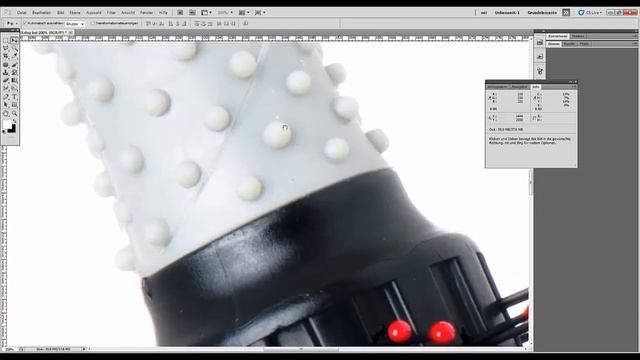This screenshot has width=640, height=360.
Task: Open the Ebenen panel flyout menu
Action: tap(635, 44)
